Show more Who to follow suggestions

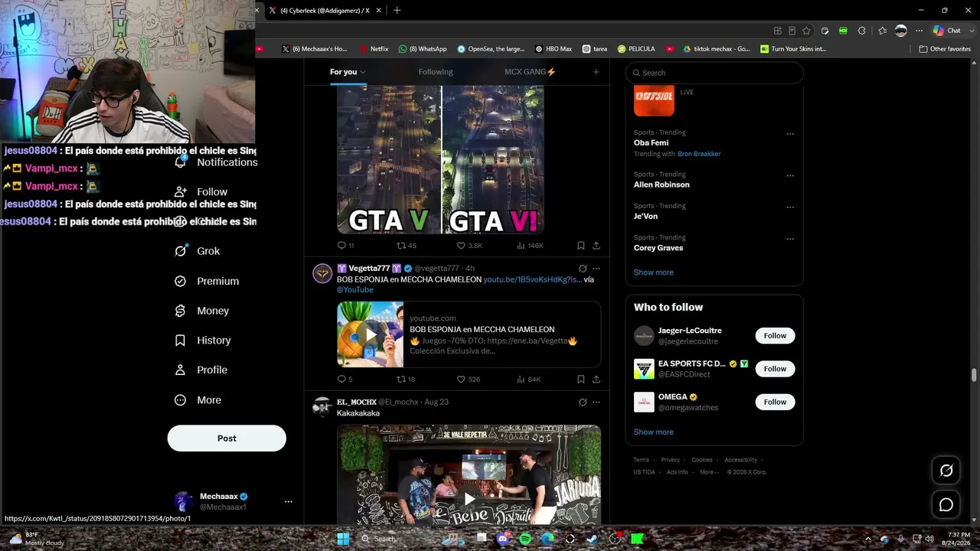[654, 432]
